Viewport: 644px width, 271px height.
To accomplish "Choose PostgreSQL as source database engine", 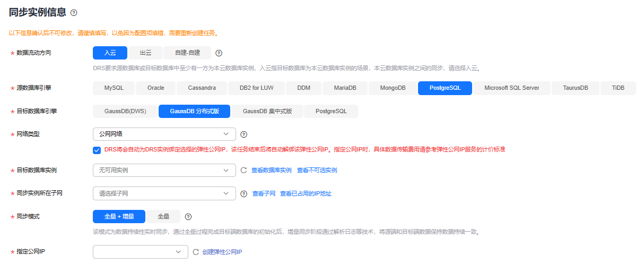I will point(445,88).
